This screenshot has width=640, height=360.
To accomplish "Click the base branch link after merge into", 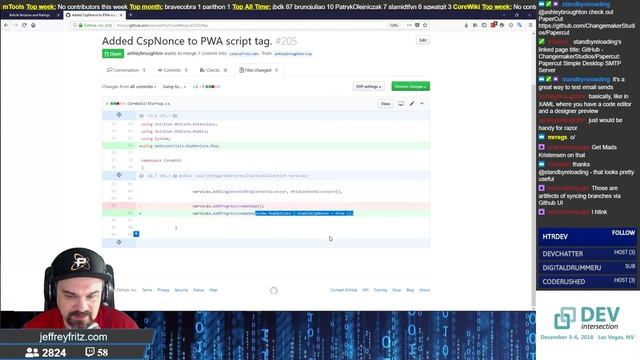I will click(244, 54).
